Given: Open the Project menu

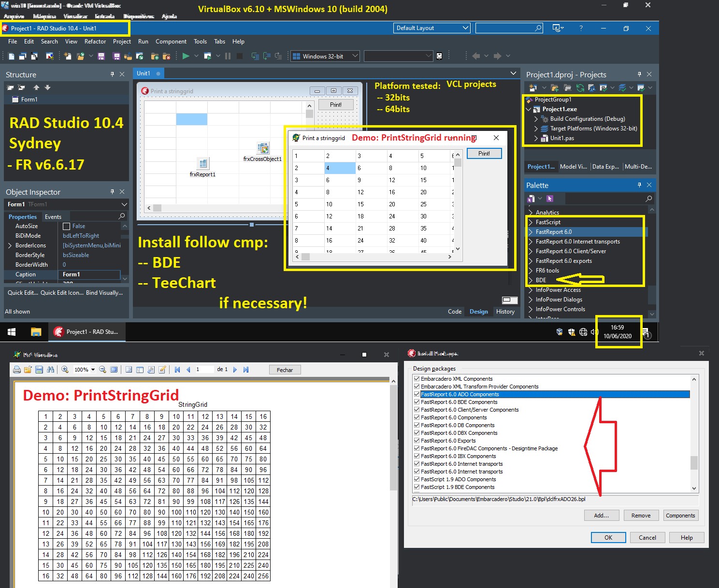Looking at the screenshot, I should [122, 42].
